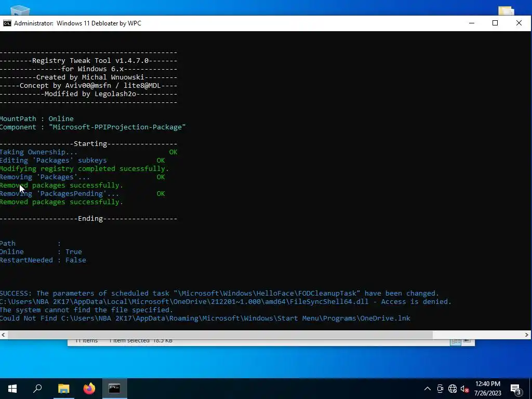
Task: Open taskbar Search magnifier
Action: 37,389
